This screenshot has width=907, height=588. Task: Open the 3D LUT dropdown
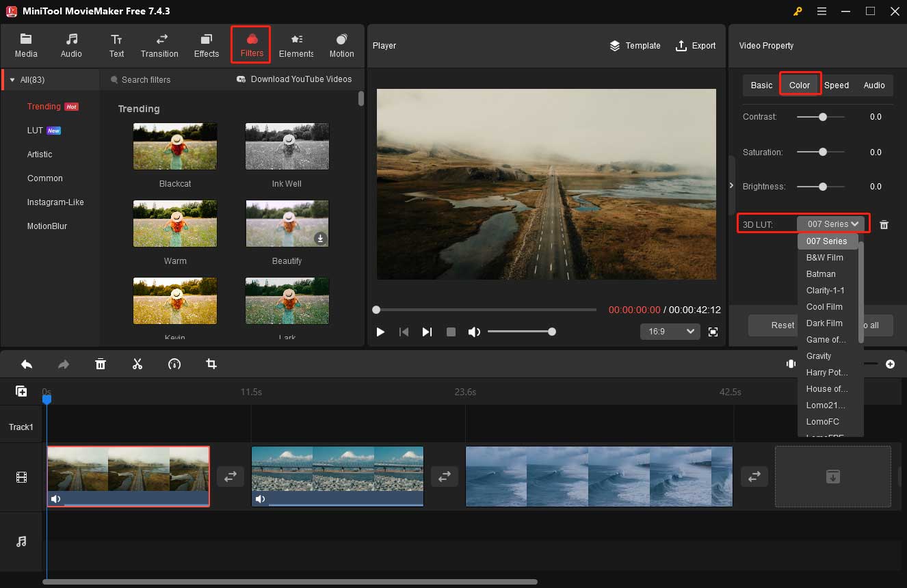[x=831, y=224]
